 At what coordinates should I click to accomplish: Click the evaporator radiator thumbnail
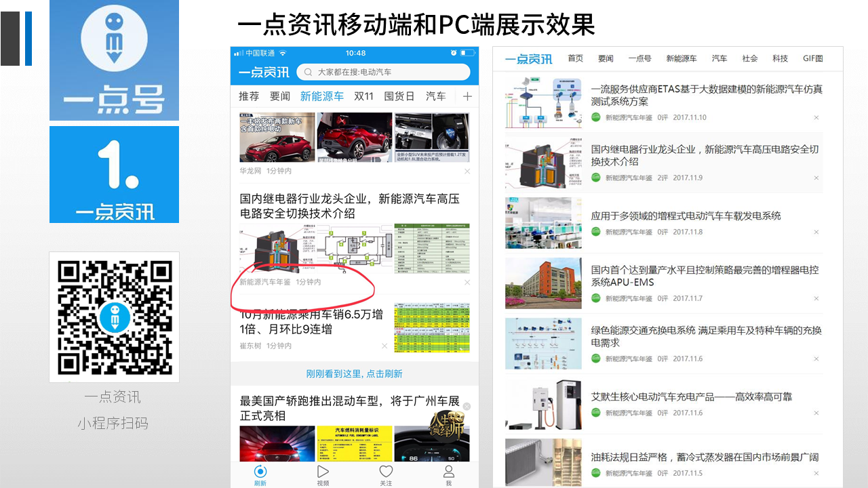point(543,462)
